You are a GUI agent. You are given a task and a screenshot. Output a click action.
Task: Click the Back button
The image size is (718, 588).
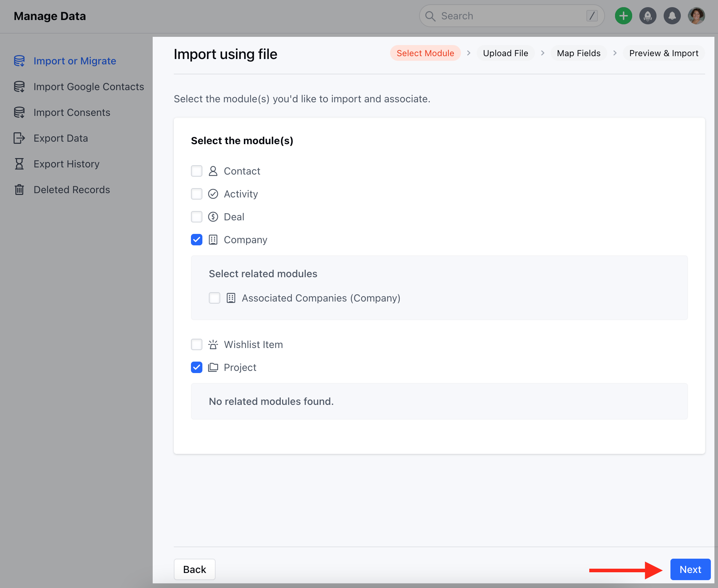pos(195,569)
